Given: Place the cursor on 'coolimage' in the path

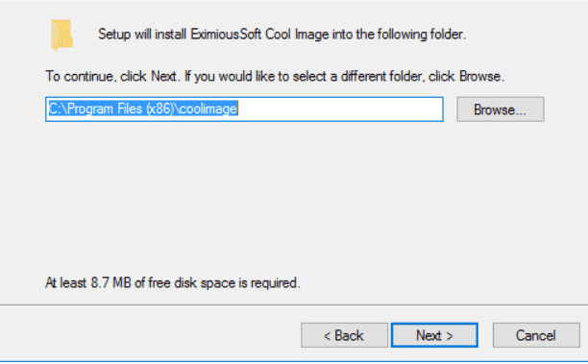Looking at the screenshot, I should click(208, 109).
